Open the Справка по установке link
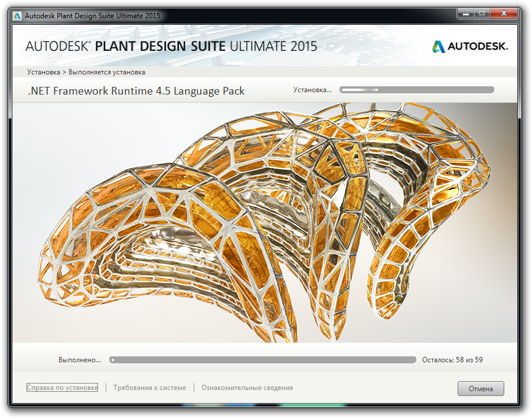The width and height of the screenshot is (532, 419). point(63,388)
